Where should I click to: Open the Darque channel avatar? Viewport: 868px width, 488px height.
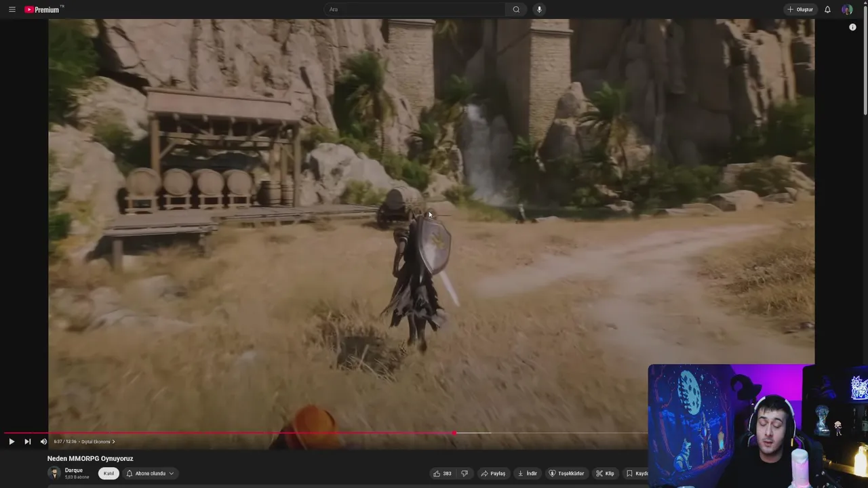click(x=54, y=473)
